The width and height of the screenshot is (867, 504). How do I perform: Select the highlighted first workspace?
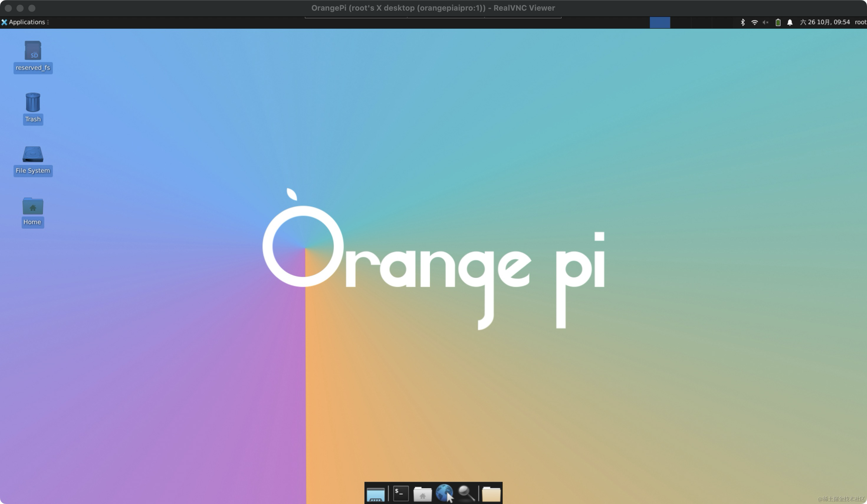click(659, 23)
